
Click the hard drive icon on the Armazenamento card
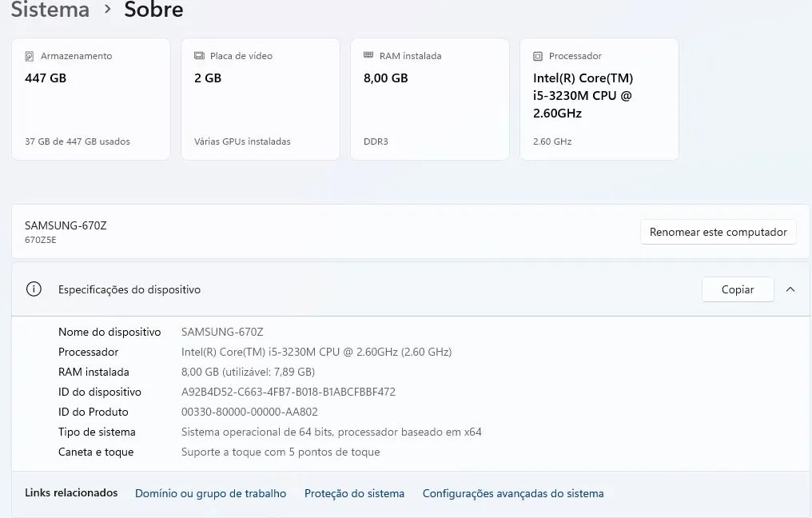coord(30,56)
